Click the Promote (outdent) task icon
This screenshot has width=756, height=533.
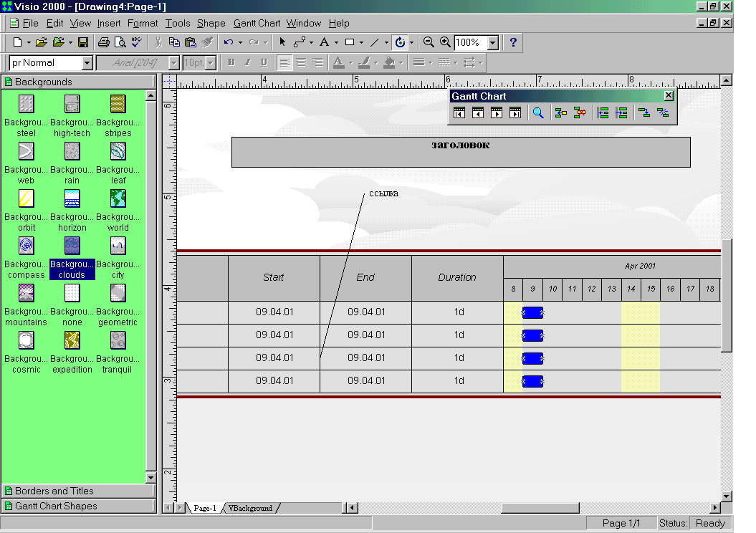click(x=603, y=112)
